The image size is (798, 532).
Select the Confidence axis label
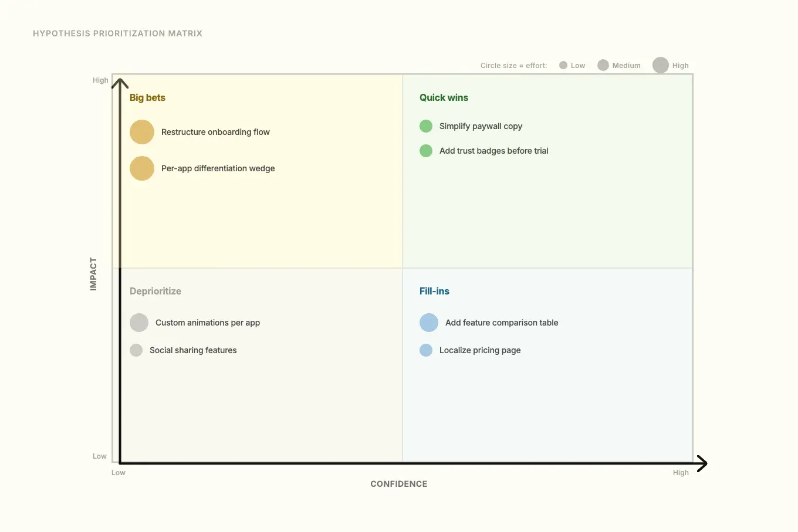pyautogui.click(x=399, y=483)
